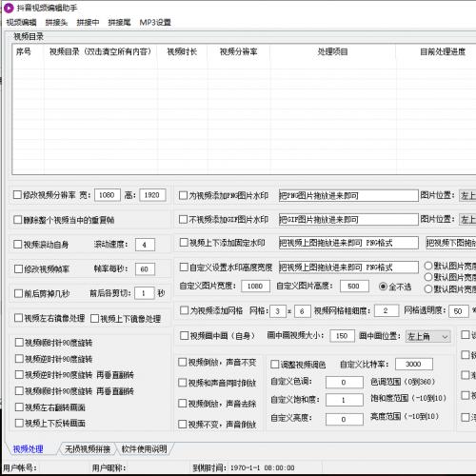The image size is (476, 476).
Task: Switch to the 无损视频拼接 tab
Action: tap(88, 449)
